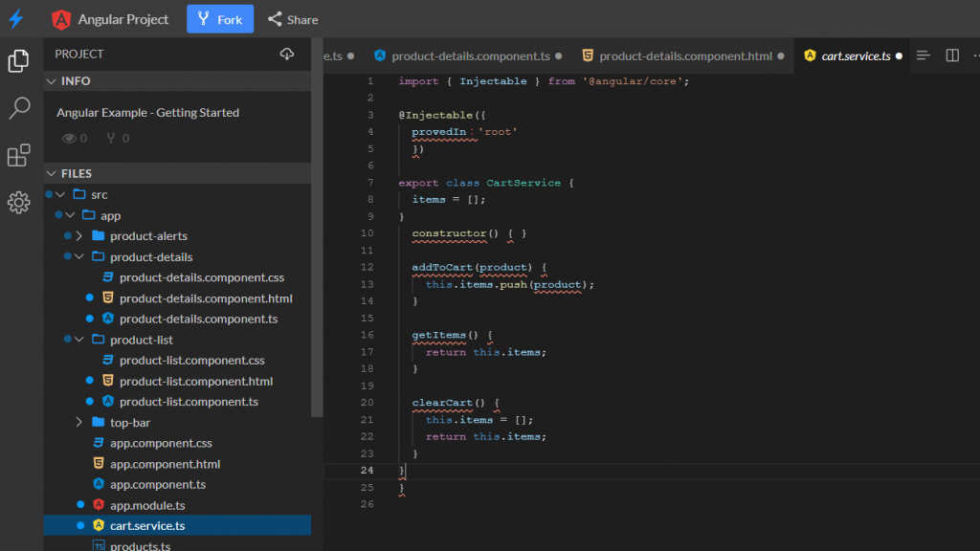The image size is (980, 551).
Task: Open the Search panel in activity bar
Action: tap(18, 108)
